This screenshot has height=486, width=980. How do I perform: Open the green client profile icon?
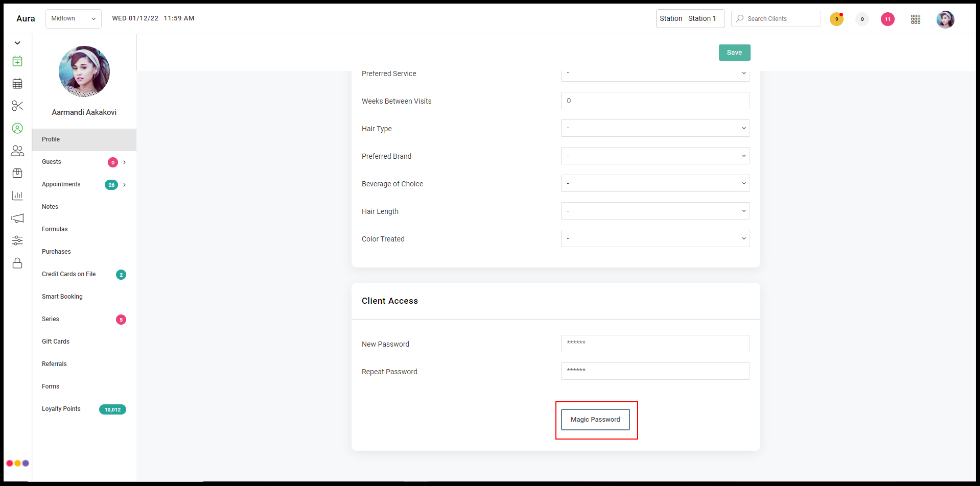(17, 129)
